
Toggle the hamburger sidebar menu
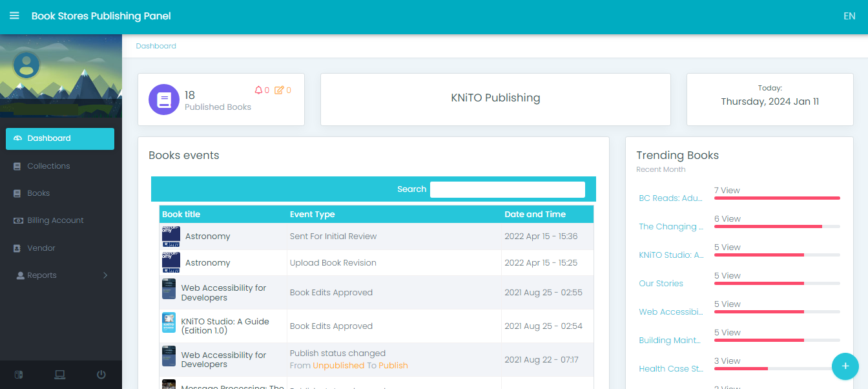(14, 16)
